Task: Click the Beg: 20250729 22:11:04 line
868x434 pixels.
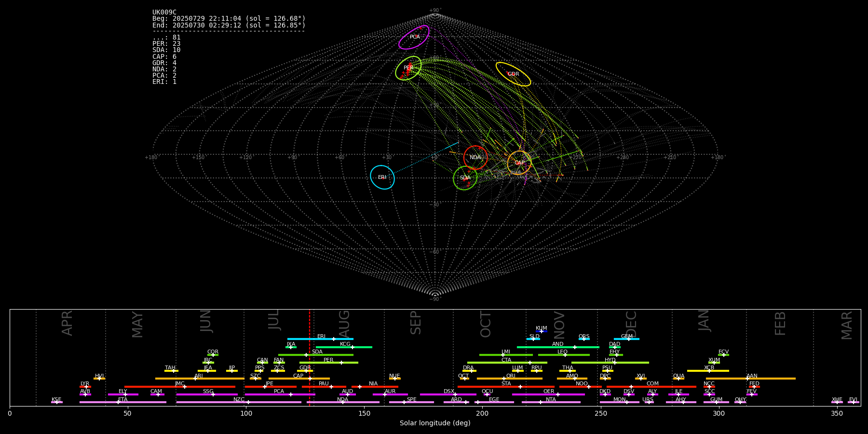Action: [229, 19]
